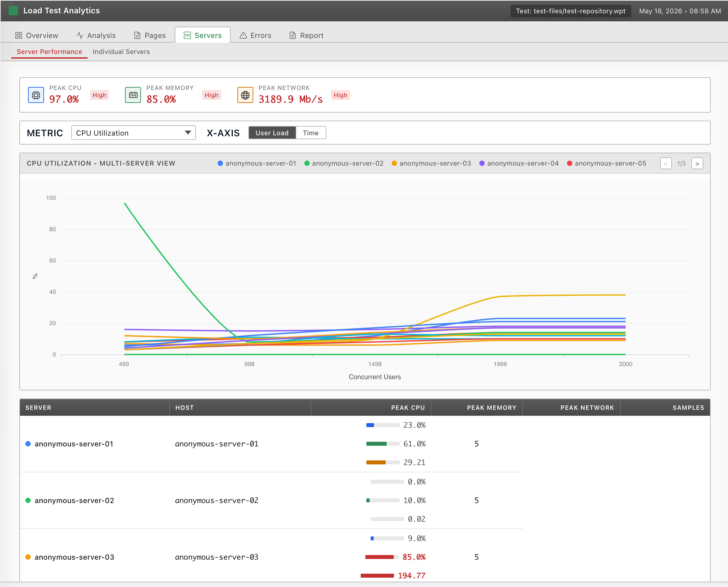This screenshot has height=587, width=728.
Task: Go to next legend page
Action: coord(697,164)
